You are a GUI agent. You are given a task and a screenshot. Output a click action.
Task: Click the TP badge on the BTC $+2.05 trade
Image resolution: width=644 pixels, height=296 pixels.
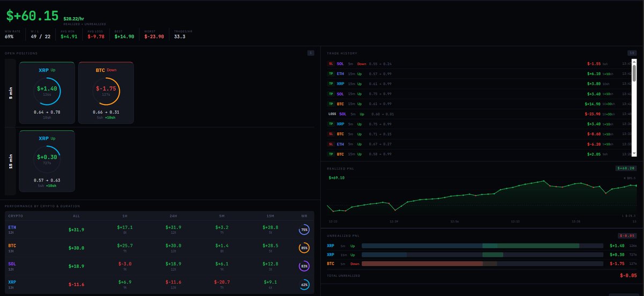click(331, 154)
